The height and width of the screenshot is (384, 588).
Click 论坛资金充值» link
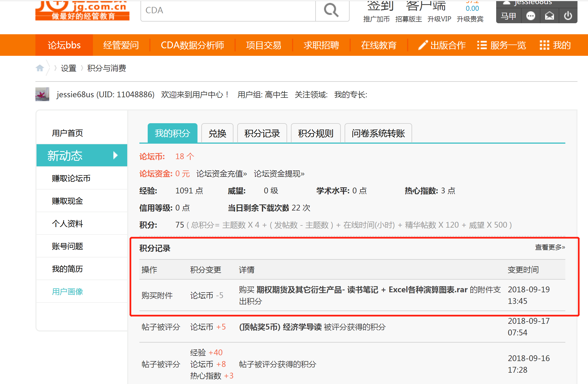click(222, 174)
